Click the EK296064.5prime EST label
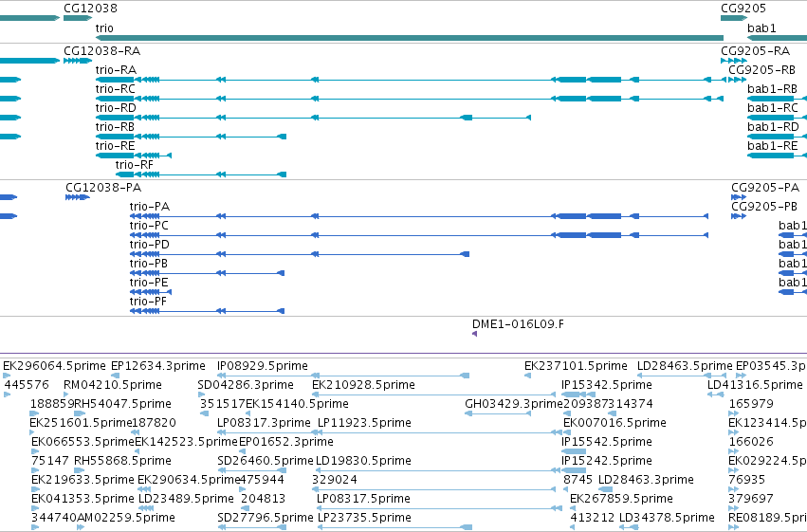Viewport: 807px width, 532px height. tap(55, 366)
